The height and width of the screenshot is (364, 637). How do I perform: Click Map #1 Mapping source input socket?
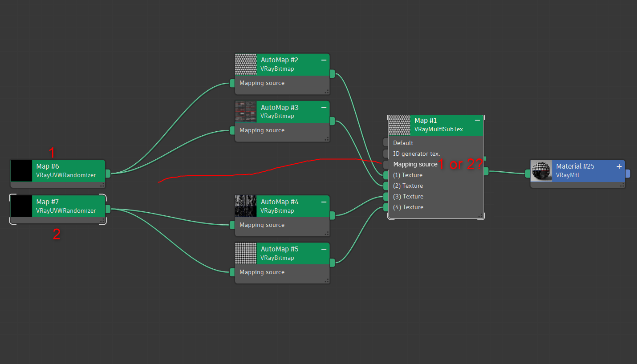(385, 164)
